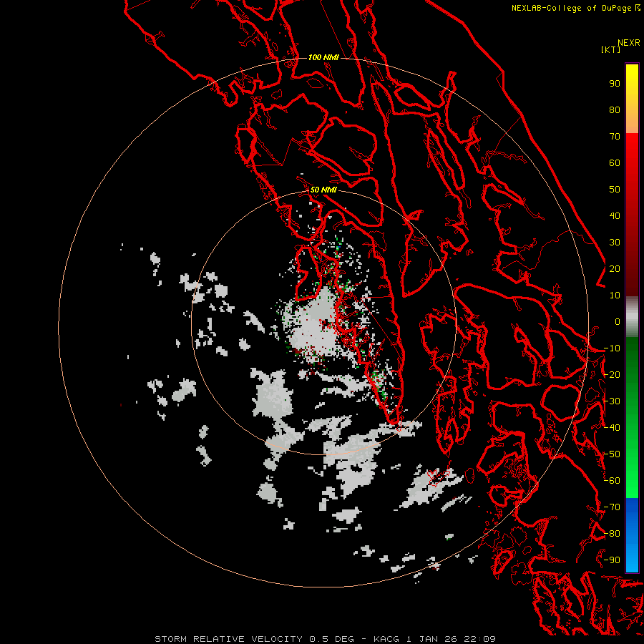Click the -70 knot scale label
The image size is (644, 644).
tap(612, 507)
